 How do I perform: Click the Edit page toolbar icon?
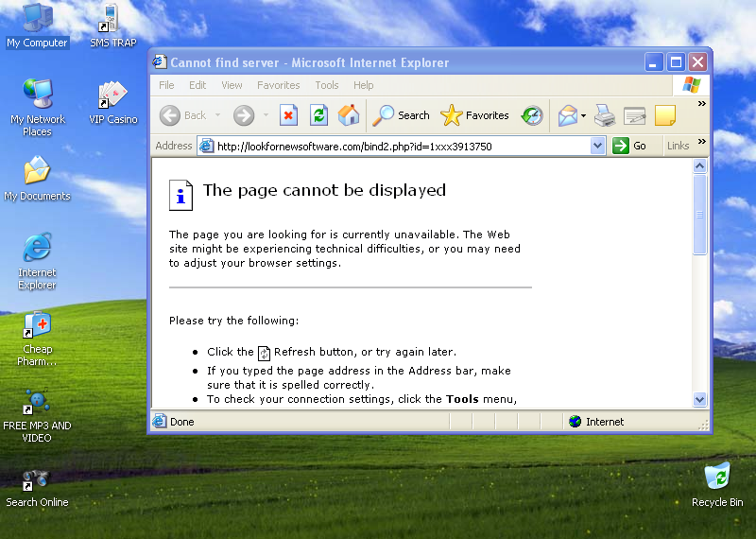click(634, 115)
